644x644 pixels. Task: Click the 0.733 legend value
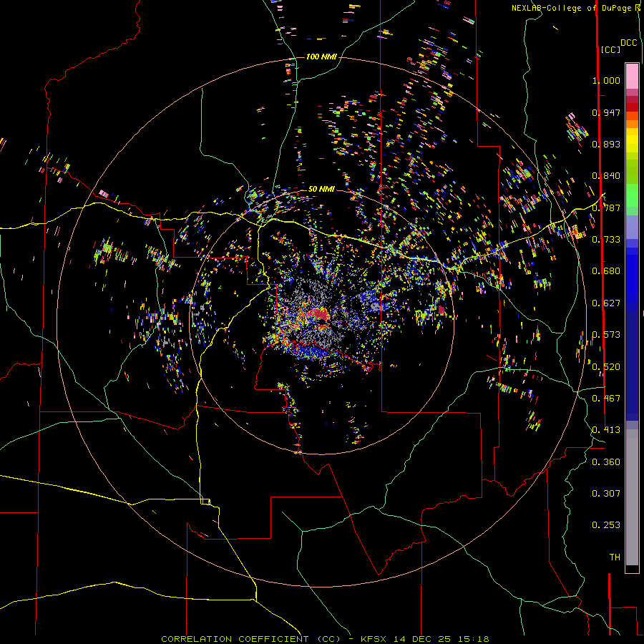point(606,240)
